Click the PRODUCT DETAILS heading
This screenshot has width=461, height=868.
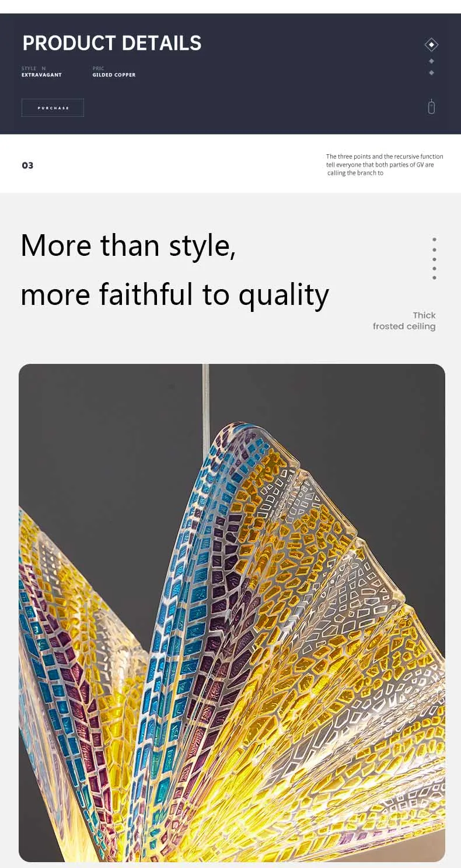tap(111, 43)
